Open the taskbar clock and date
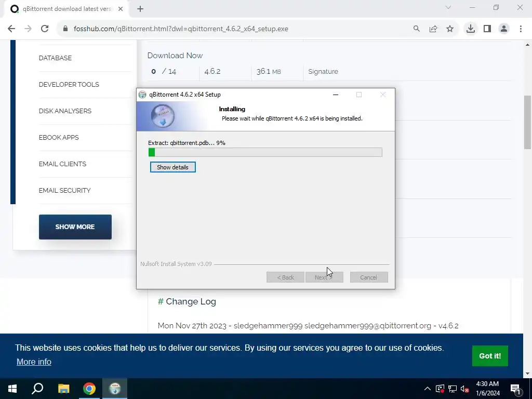The width and height of the screenshot is (532, 399). coord(487,389)
